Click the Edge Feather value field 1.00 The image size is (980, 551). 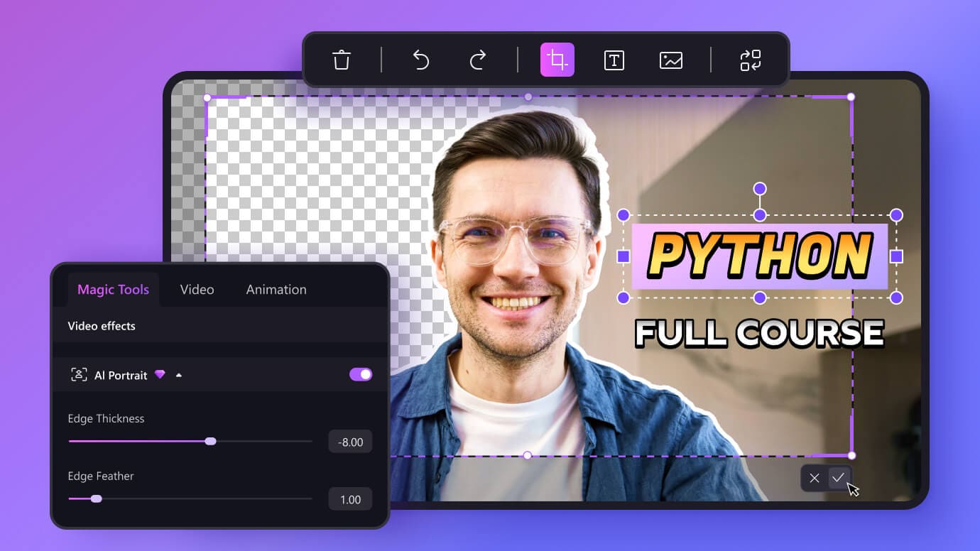[x=350, y=499]
